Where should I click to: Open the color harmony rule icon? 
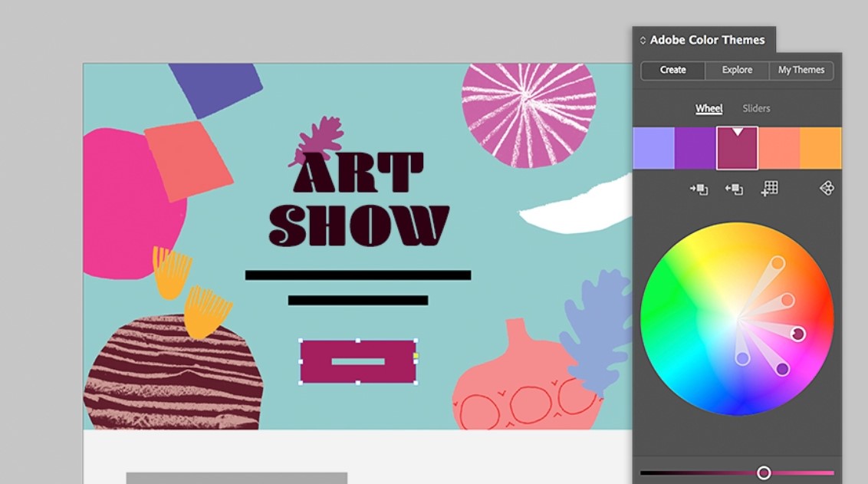click(x=827, y=188)
